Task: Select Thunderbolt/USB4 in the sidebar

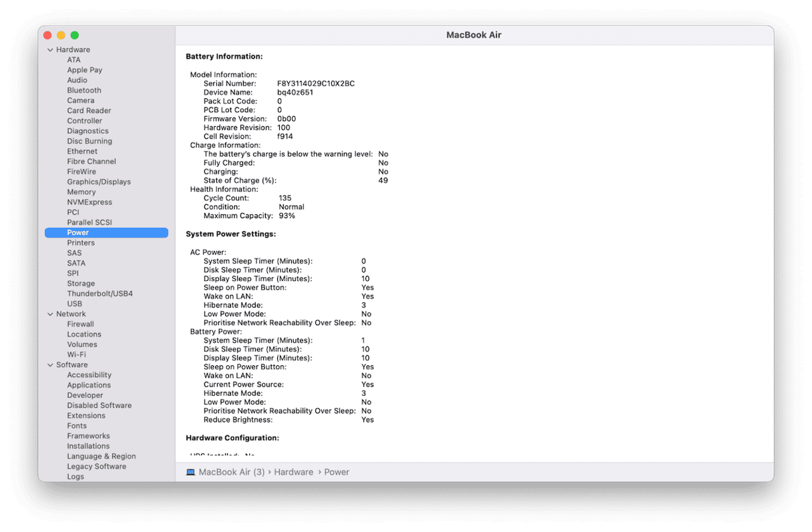Action: click(x=100, y=294)
